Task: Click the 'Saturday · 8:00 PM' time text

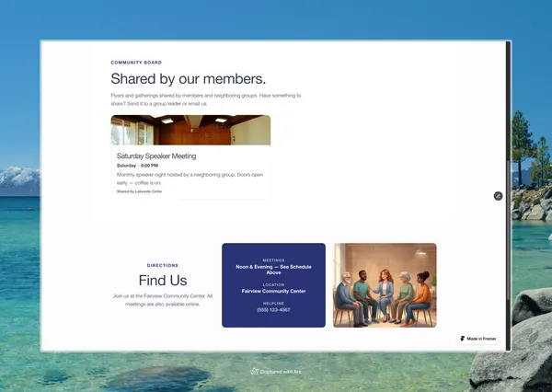Action: [137, 166]
